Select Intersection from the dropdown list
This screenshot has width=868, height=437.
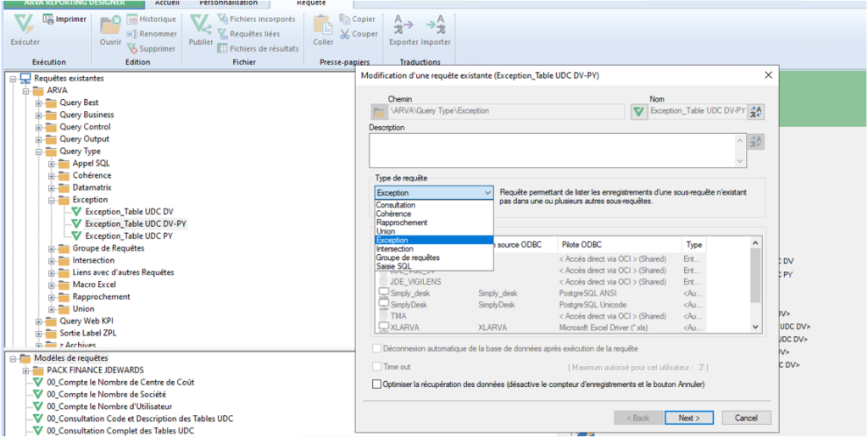394,249
